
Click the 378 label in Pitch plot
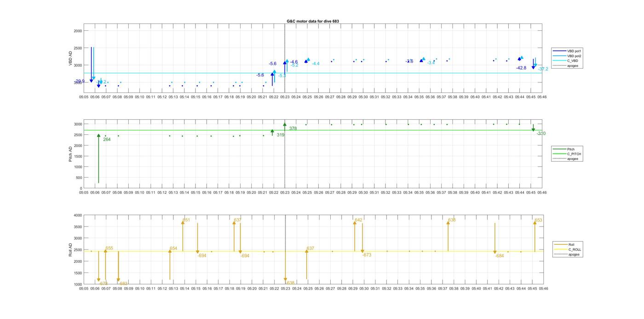click(293, 128)
